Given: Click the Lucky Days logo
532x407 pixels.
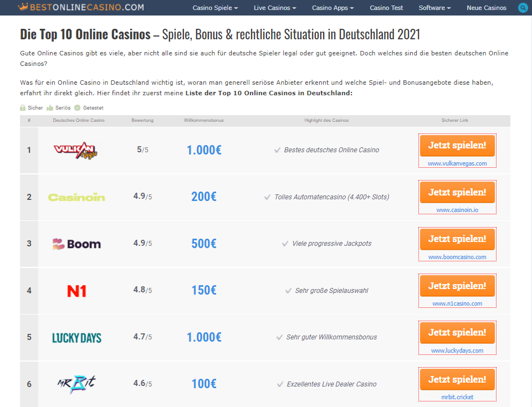Looking at the screenshot, I should click(x=76, y=338).
